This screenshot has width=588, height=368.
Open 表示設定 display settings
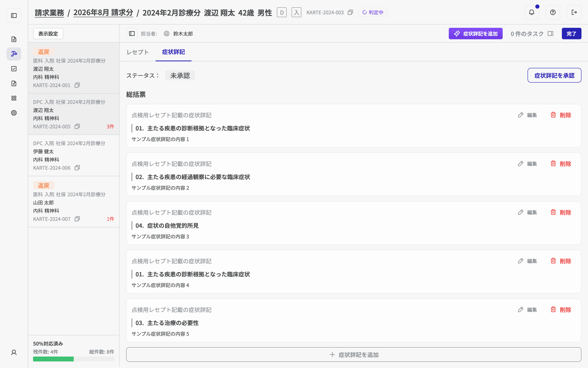(48, 34)
